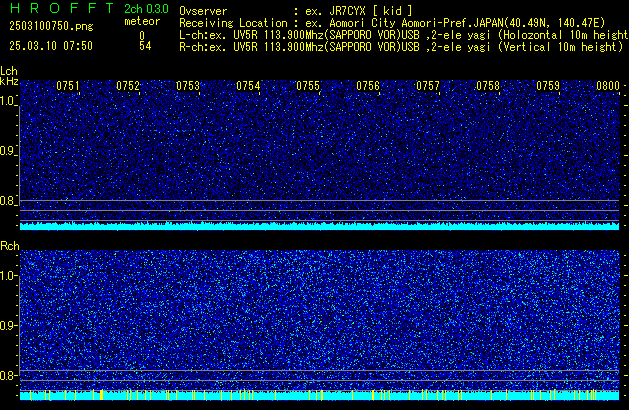This screenshot has width=629, height=410.
Task: Click the Lch 0.8 kHz axis label
Action: [x=7, y=201]
